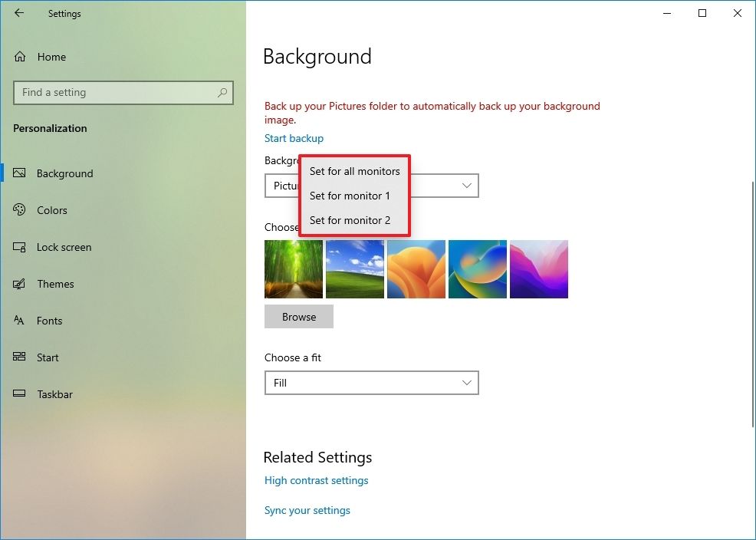Click Start backup link
The height and width of the screenshot is (540, 756).
[x=294, y=138]
